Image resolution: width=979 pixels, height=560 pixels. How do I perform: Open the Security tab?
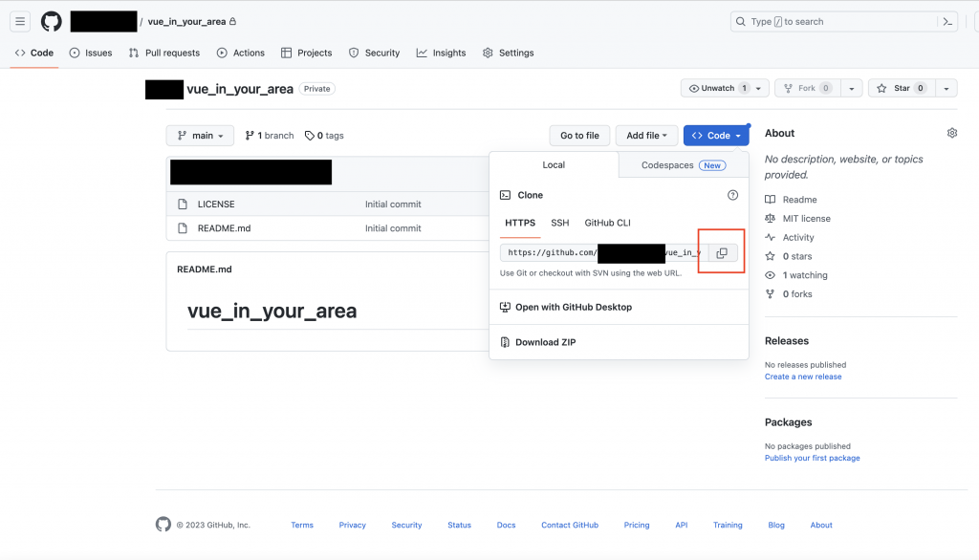(375, 54)
